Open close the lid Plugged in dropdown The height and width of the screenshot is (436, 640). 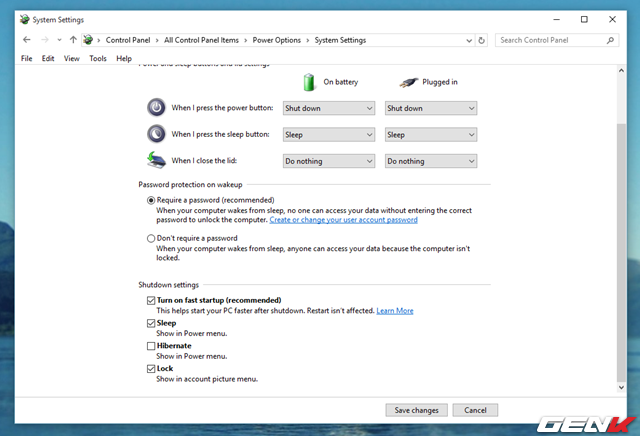pyautogui.click(x=431, y=161)
